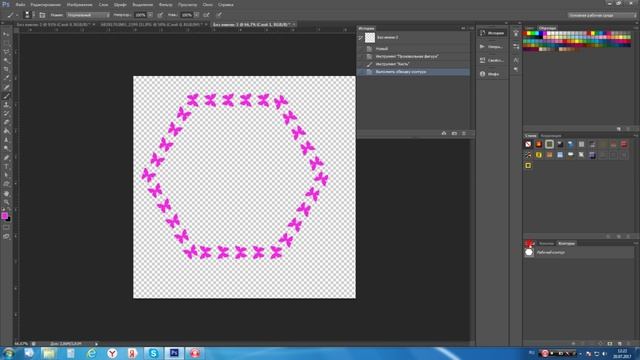Delete the current state in History panel
Viewport: 640px width, 360px height.
[464, 133]
